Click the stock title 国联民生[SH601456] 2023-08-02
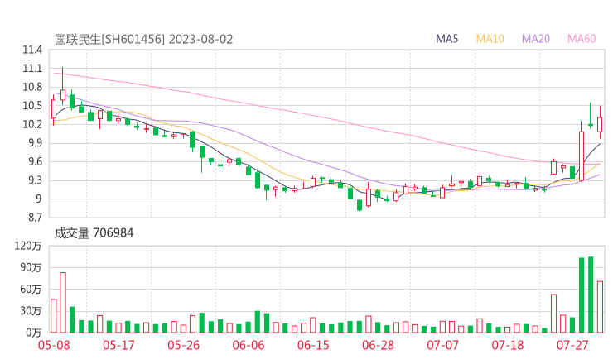 [x=143, y=39]
